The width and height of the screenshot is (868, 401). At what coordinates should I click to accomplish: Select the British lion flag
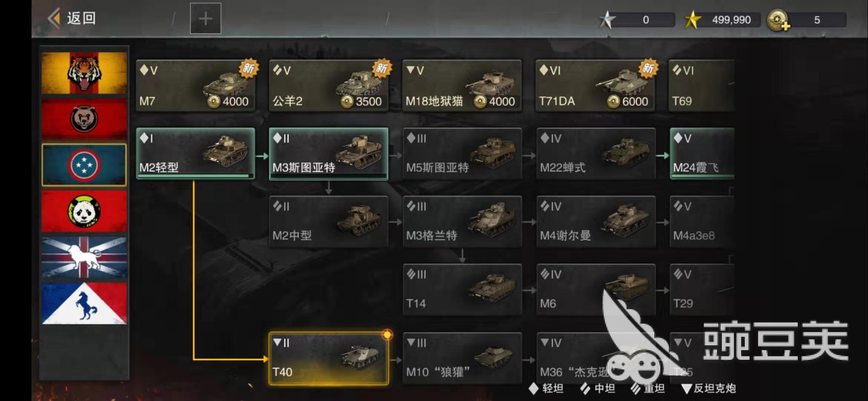pyautogui.click(x=84, y=257)
